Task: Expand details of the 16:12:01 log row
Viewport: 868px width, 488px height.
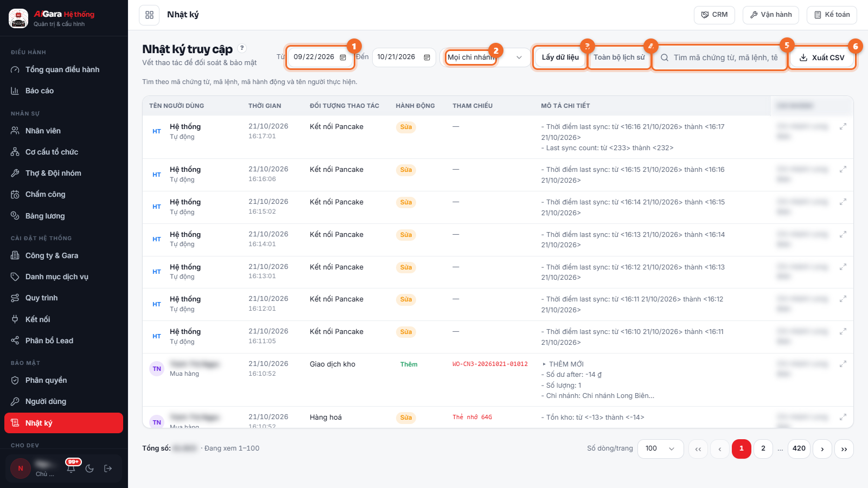Action: (x=843, y=299)
